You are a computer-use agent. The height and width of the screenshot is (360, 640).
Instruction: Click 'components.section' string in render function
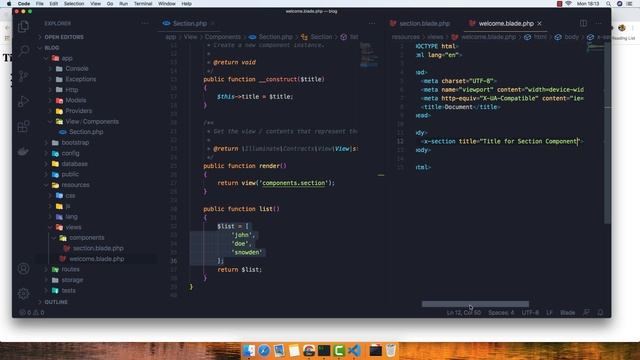[293, 183]
